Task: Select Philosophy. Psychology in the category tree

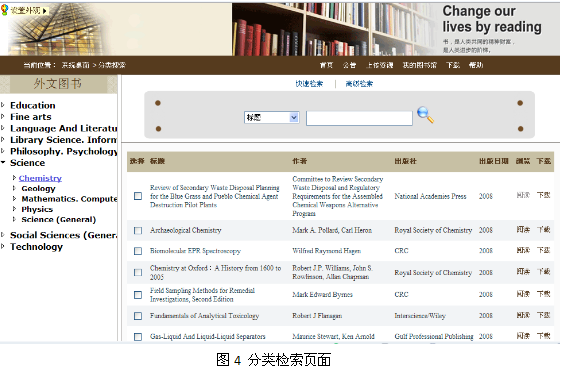Action: 64,151
